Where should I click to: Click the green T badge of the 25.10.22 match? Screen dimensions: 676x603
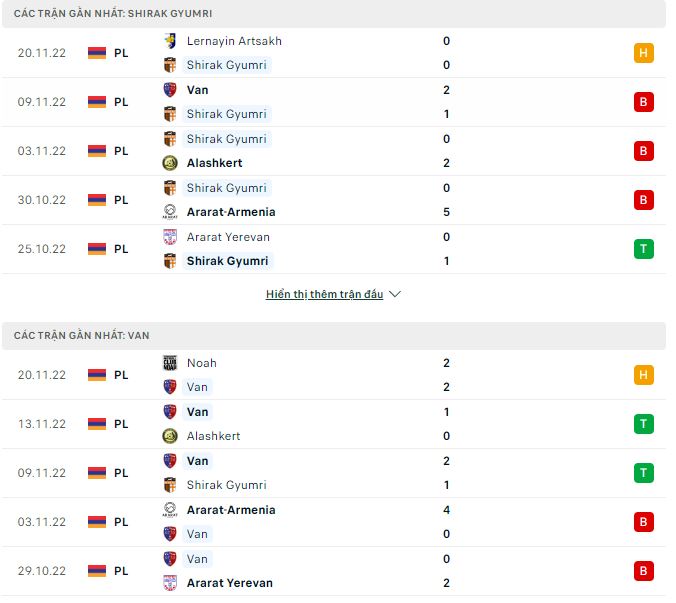click(644, 249)
